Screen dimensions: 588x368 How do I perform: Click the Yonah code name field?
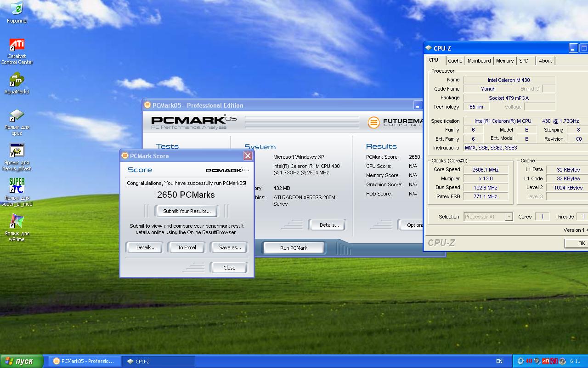(488, 89)
